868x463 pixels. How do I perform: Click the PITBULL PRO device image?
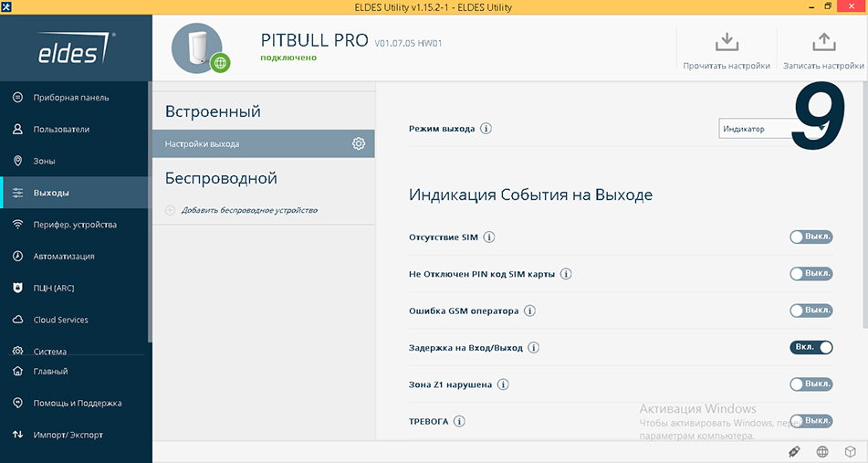197,47
